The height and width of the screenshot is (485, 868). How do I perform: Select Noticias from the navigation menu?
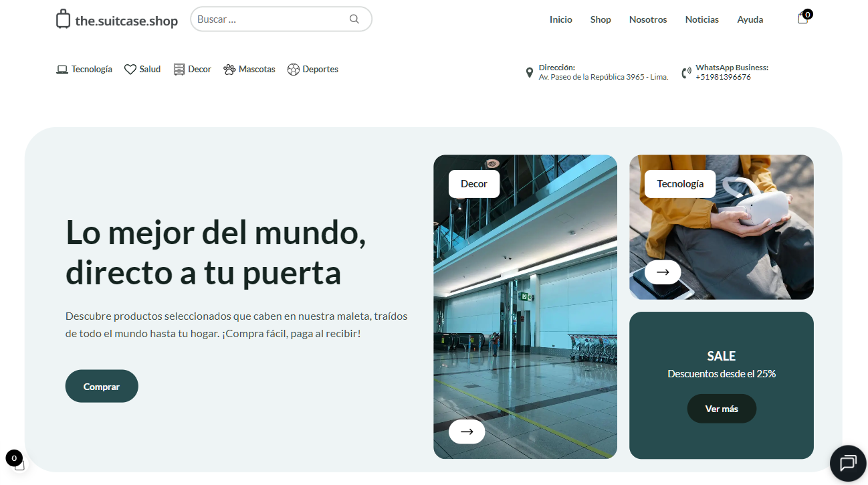pyautogui.click(x=701, y=19)
